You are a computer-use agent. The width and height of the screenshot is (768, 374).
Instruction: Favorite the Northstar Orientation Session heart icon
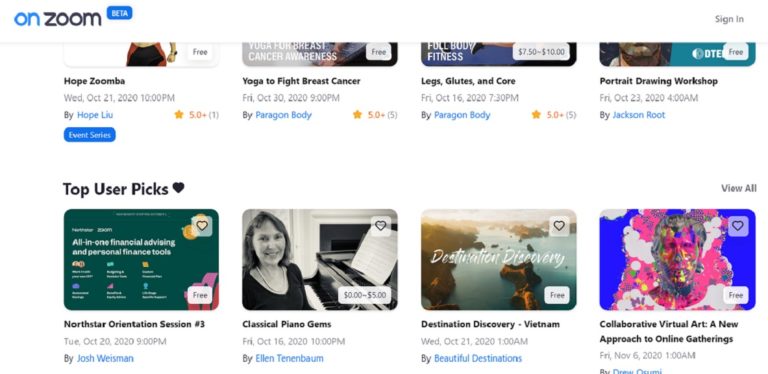202,226
